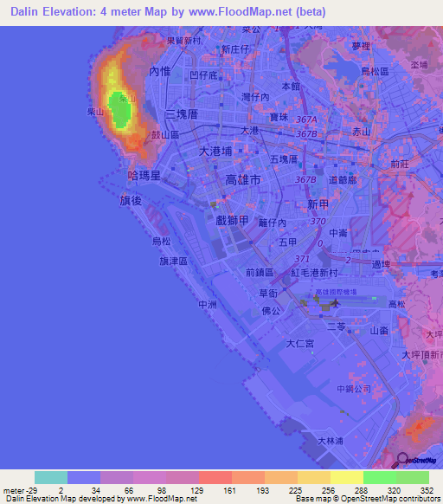
Task: Click the 柴山 label on the coast
Action: click(x=95, y=112)
